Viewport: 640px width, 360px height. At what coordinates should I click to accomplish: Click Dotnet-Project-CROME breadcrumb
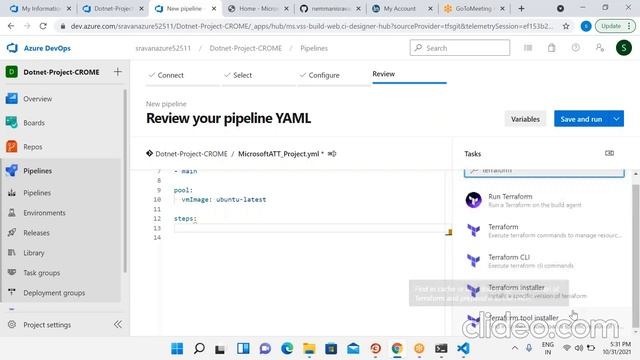245,48
